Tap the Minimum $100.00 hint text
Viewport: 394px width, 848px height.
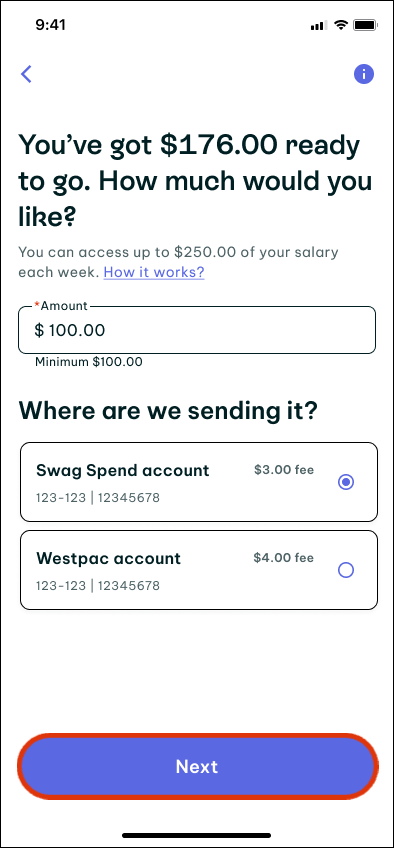tap(89, 362)
